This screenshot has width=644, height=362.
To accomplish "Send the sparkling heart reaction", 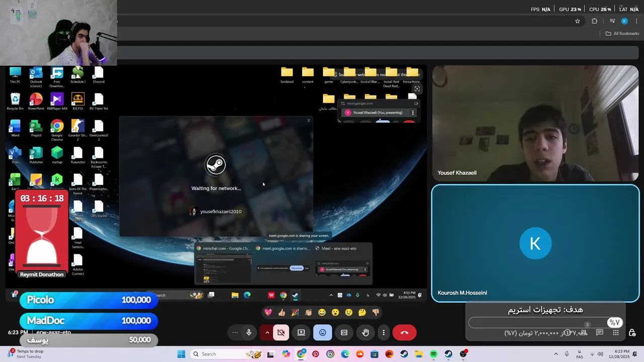I will [x=268, y=312].
